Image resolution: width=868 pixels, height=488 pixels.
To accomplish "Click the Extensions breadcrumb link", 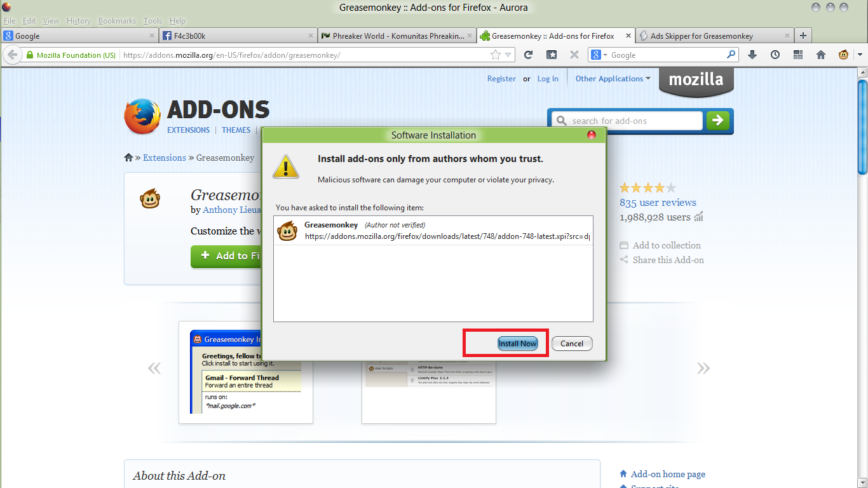I will point(165,158).
